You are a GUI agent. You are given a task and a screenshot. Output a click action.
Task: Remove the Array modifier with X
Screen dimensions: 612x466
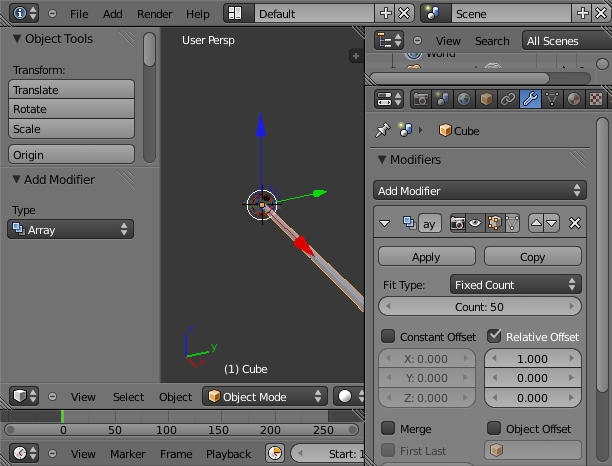pos(575,223)
